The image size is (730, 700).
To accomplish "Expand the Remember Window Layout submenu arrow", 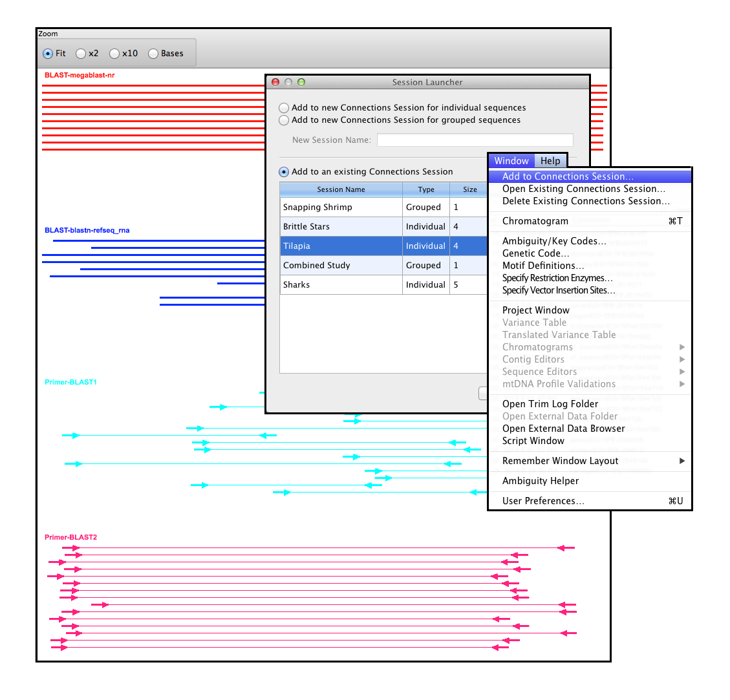I will (682, 461).
